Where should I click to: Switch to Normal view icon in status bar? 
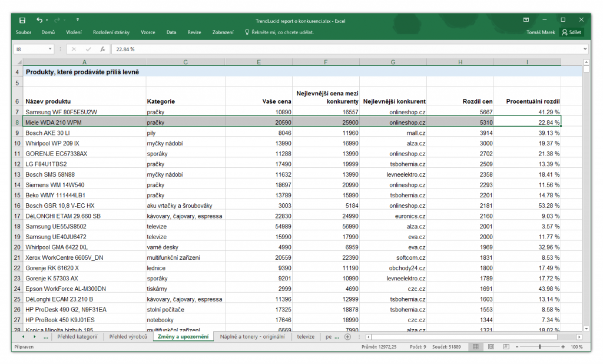click(476, 347)
